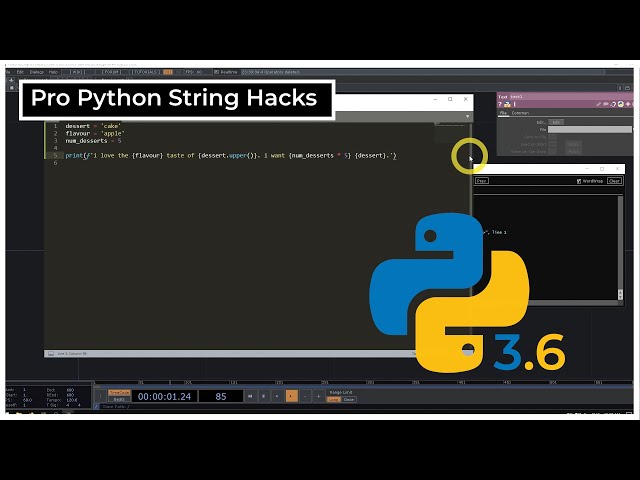640x480 pixels.
Task: Click the print f-string code line
Action: tap(231, 156)
